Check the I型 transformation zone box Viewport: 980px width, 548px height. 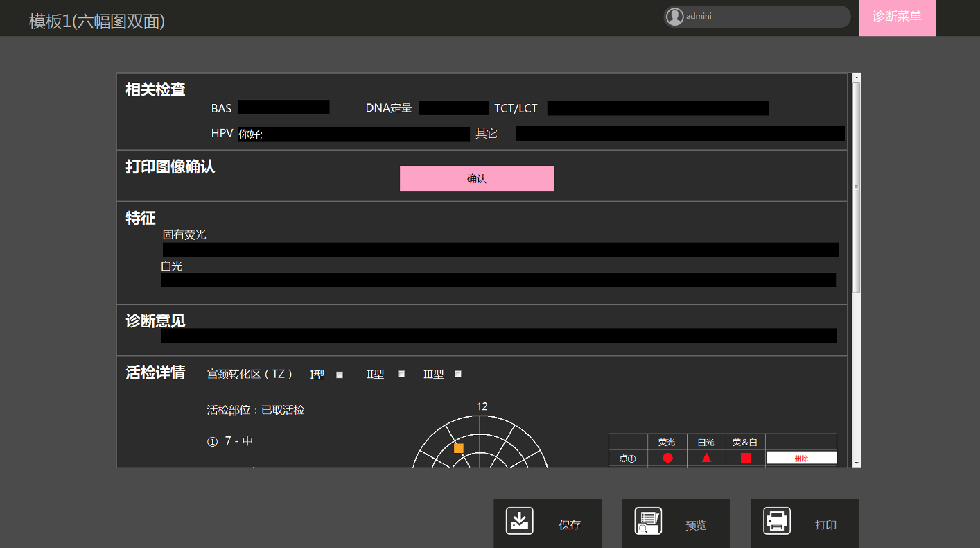tap(340, 375)
